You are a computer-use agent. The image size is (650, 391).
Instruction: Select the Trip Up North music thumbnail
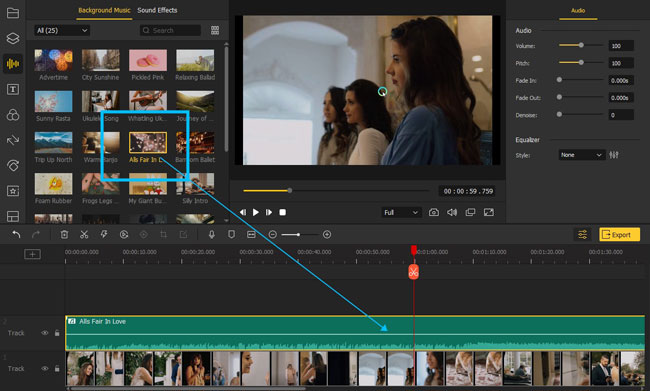coord(53,143)
